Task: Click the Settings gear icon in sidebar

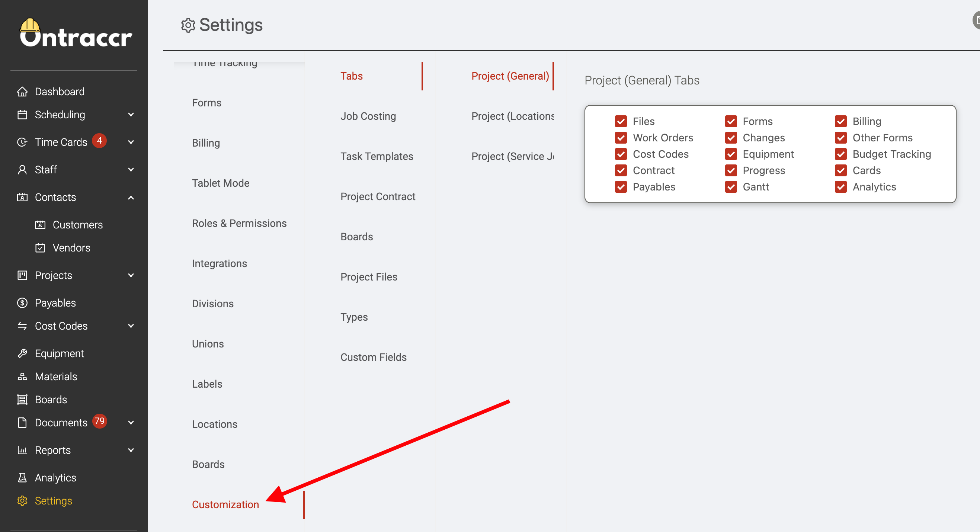Action: coord(22,501)
